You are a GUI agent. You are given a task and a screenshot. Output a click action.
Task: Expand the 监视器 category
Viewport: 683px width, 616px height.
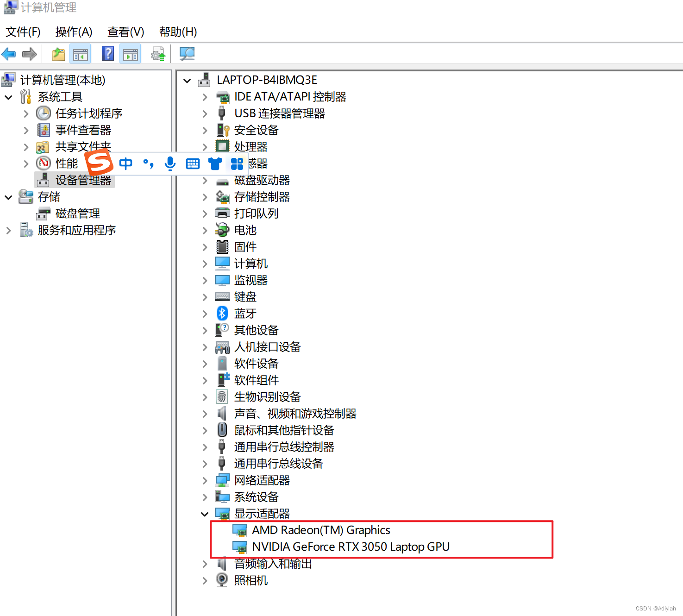point(205,281)
